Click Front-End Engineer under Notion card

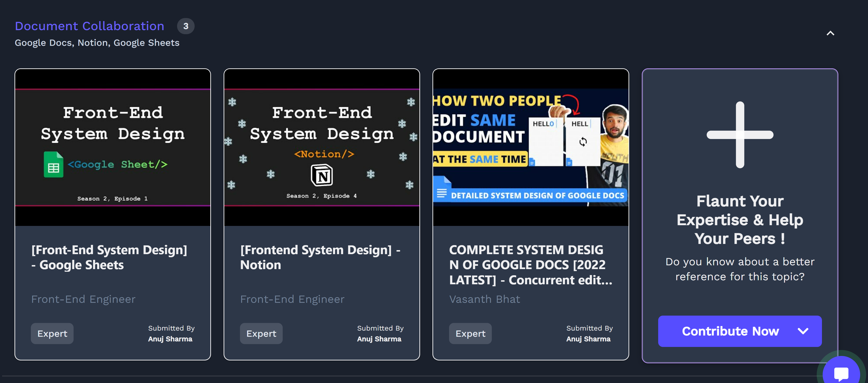pyautogui.click(x=292, y=299)
